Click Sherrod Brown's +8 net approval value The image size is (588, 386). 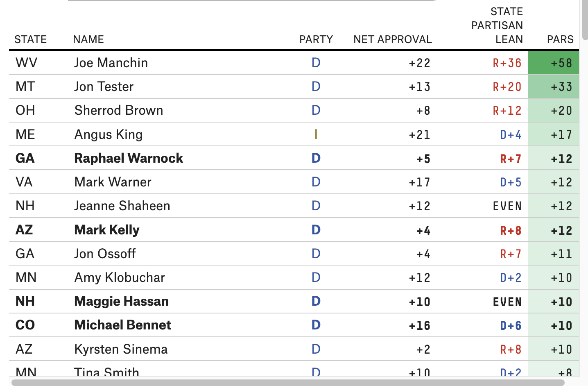pos(423,111)
